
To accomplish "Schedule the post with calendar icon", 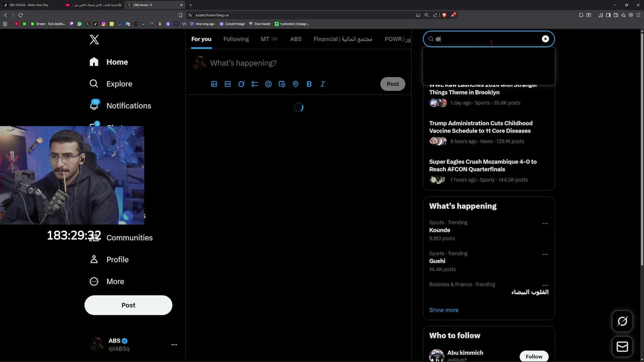I will tap(282, 84).
